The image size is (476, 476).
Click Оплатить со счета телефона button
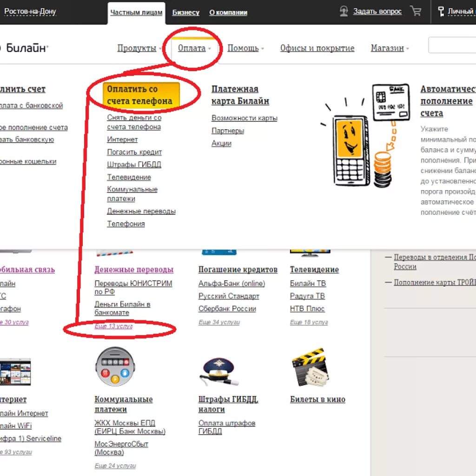pyautogui.click(x=141, y=95)
